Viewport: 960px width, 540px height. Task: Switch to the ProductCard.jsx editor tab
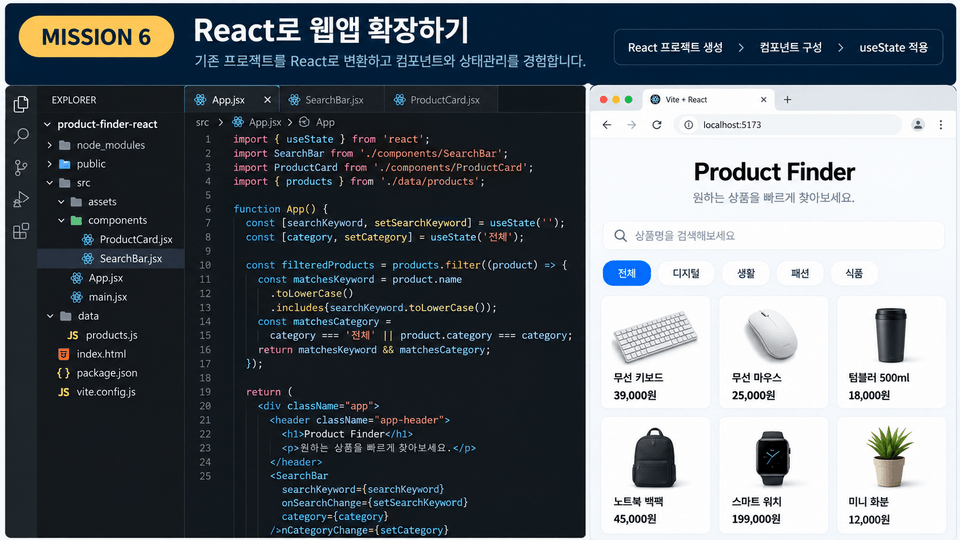(x=441, y=100)
